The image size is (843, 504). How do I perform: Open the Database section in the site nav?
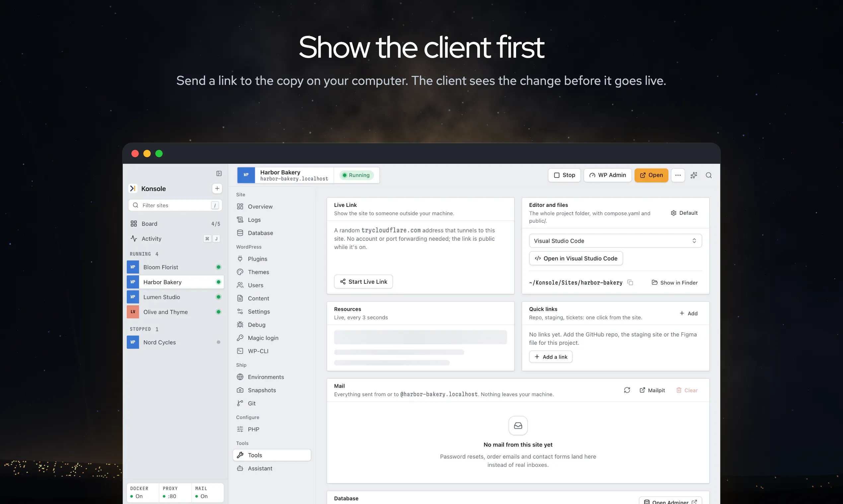click(271, 233)
